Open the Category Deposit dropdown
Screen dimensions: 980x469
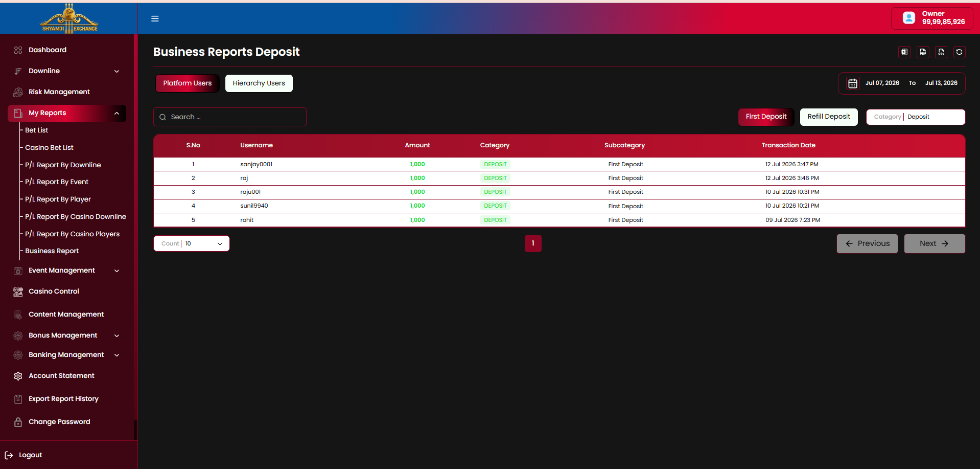click(x=916, y=117)
